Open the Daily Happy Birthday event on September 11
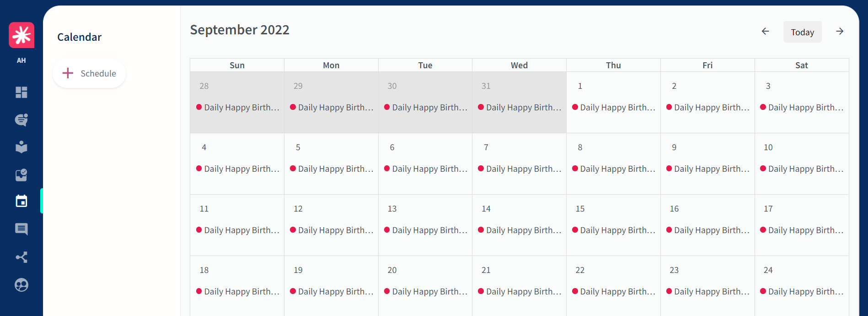The height and width of the screenshot is (316, 868). pyautogui.click(x=237, y=230)
